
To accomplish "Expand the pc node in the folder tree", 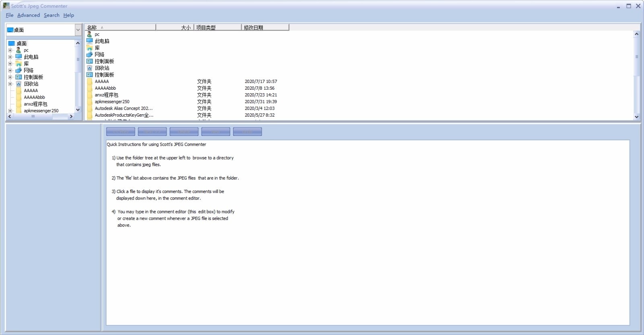I will (10, 50).
